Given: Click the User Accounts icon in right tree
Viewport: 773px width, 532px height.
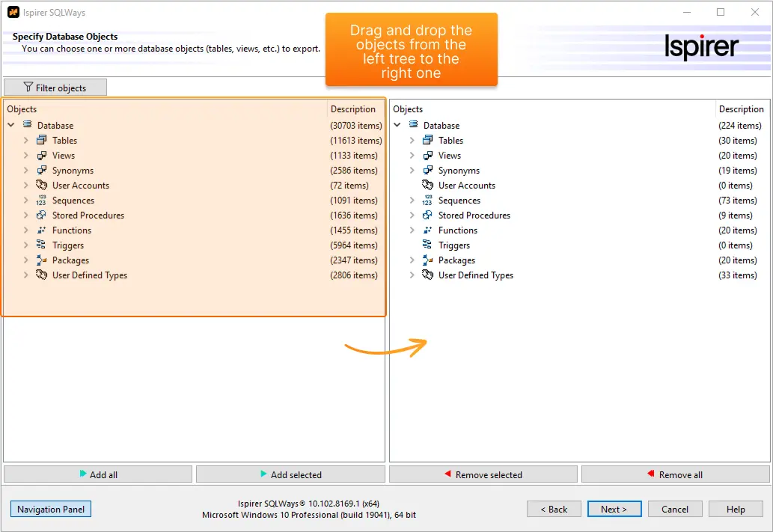Looking at the screenshot, I should [427, 185].
